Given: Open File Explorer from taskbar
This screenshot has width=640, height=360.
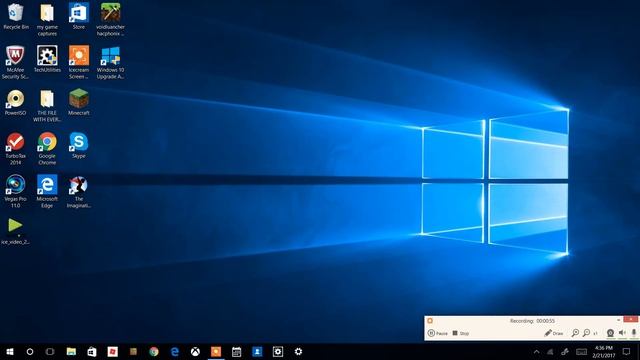Looking at the screenshot, I should pyautogui.click(x=71, y=351).
